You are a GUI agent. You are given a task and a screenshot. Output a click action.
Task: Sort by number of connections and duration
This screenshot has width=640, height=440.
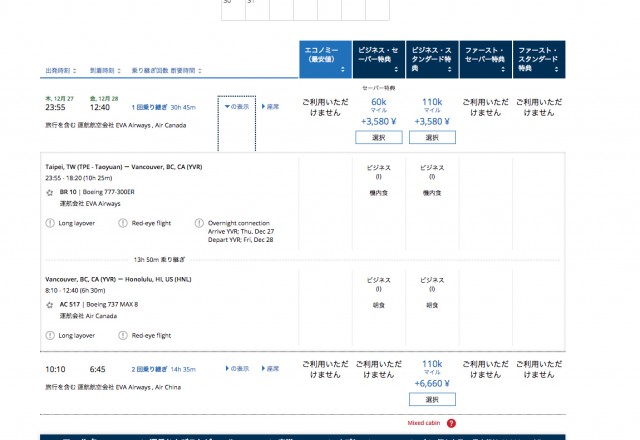point(167,71)
